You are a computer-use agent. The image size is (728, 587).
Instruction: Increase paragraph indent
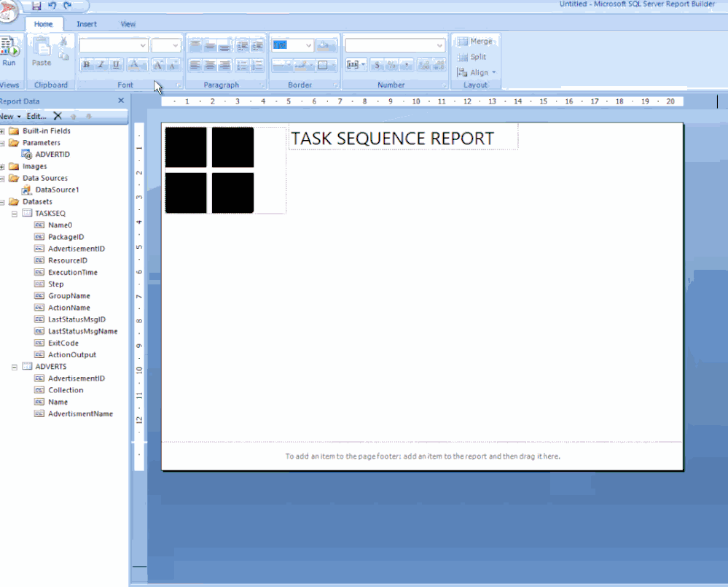point(257,45)
